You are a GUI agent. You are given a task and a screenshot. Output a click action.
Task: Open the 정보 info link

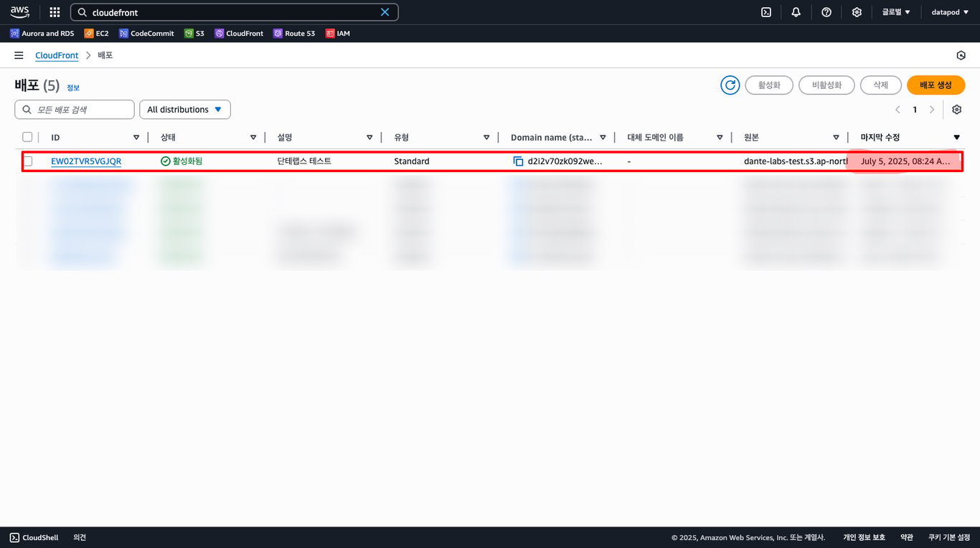[73, 88]
